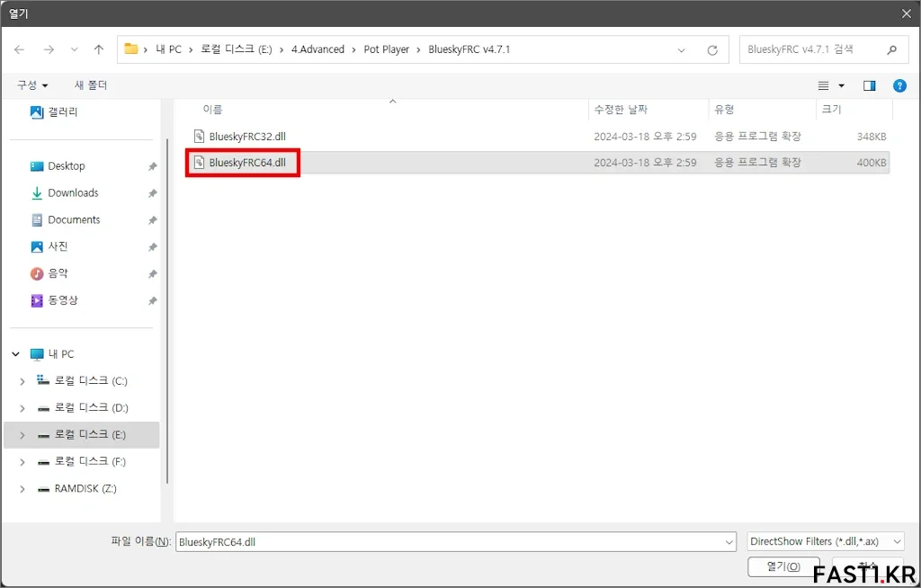Click pin icon next to 사진
Screen dimensions: 921x588
[152, 247]
